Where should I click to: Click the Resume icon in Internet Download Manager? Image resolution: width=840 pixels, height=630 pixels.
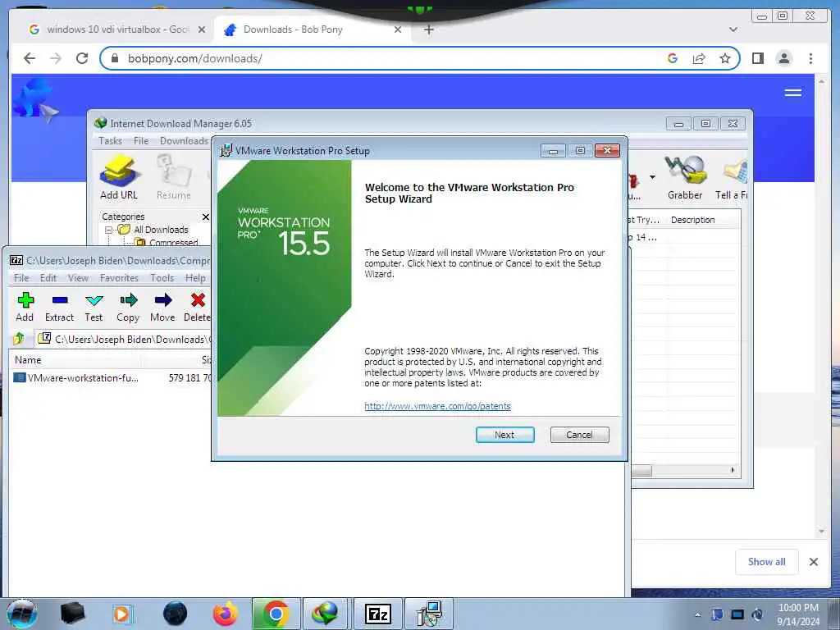(x=174, y=177)
